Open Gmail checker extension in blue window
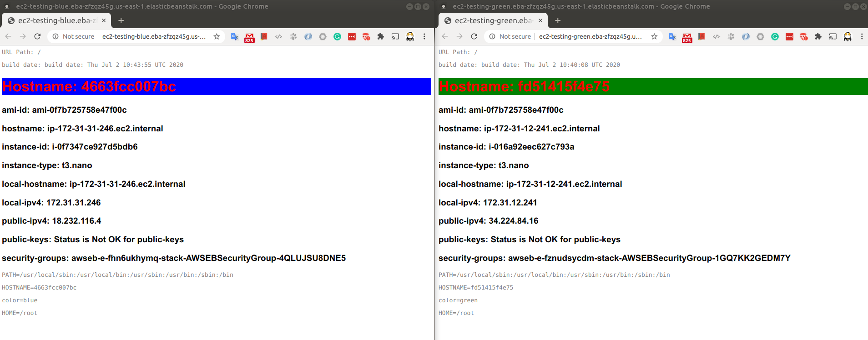Image resolution: width=868 pixels, height=340 pixels. tap(249, 37)
